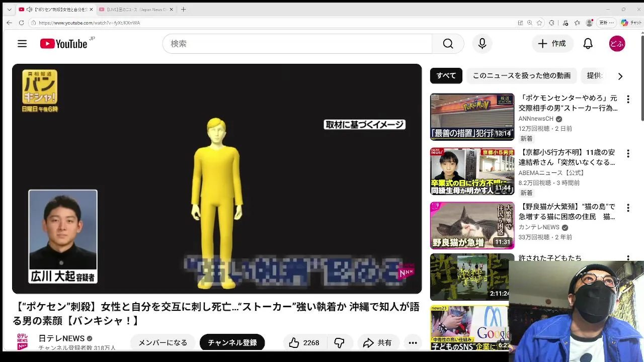The width and height of the screenshot is (644, 362).
Task: Open the account avatar menu
Action: point(617,44)
